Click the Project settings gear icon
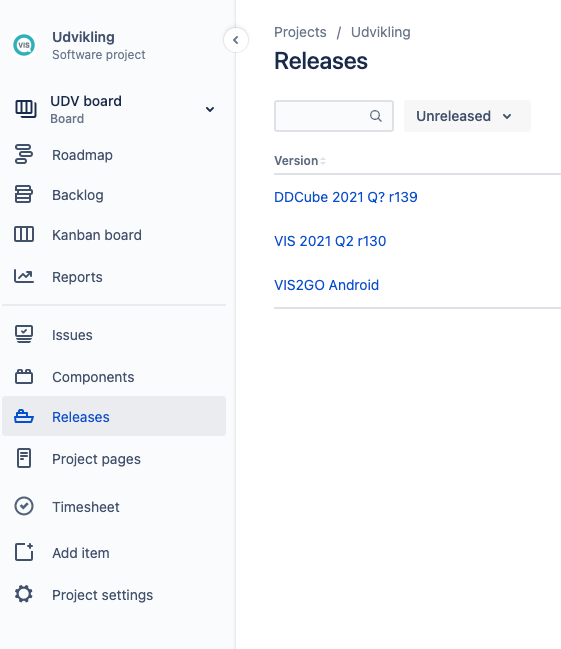The image size is (561, 649). coord(24,594)
